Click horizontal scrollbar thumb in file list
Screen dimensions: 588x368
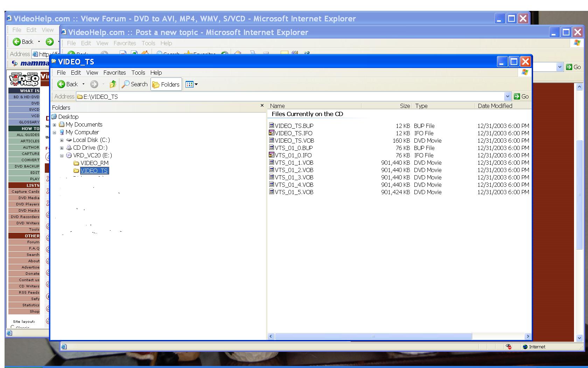(x=373, y=336)
